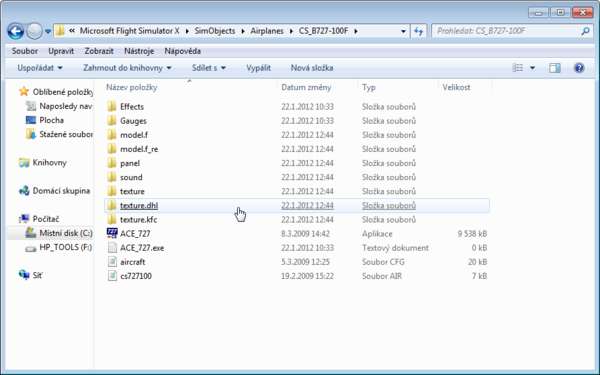
Task: Click the folder icon in address bar
Action: (60, 31)
